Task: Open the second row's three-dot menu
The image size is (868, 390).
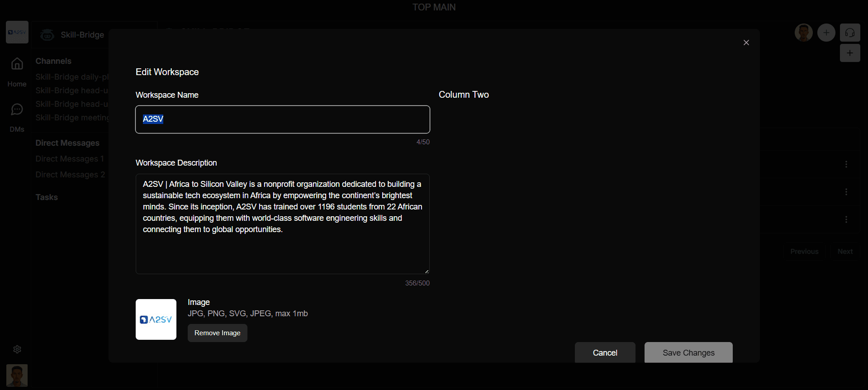Action: (846, 192)
